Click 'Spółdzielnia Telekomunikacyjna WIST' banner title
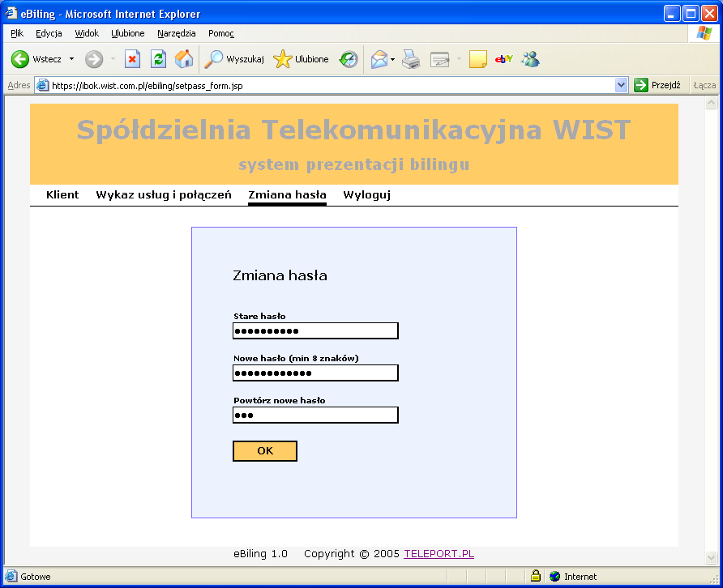 [x=353, y=130]
